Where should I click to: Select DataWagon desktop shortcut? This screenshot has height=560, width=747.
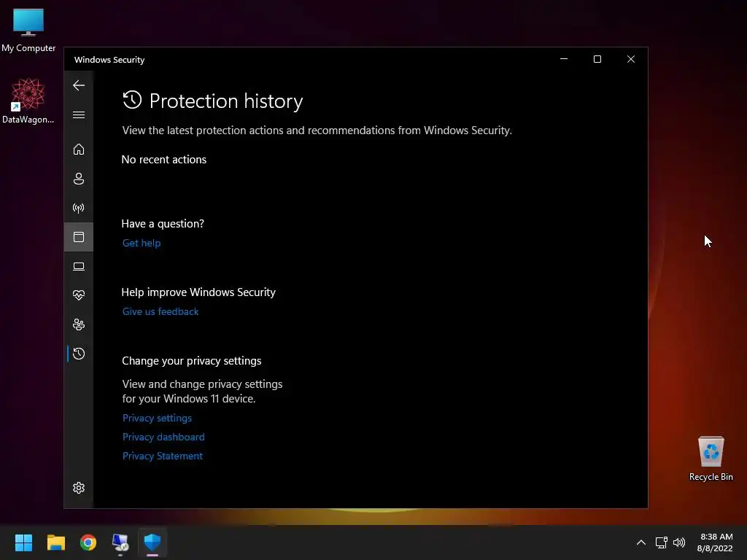[28, 101]
